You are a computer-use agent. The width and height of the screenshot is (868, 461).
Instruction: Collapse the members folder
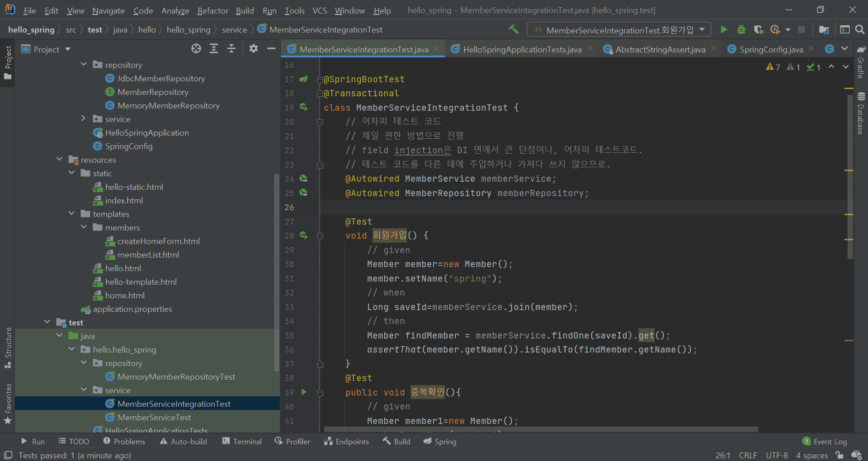coord(84,227)
